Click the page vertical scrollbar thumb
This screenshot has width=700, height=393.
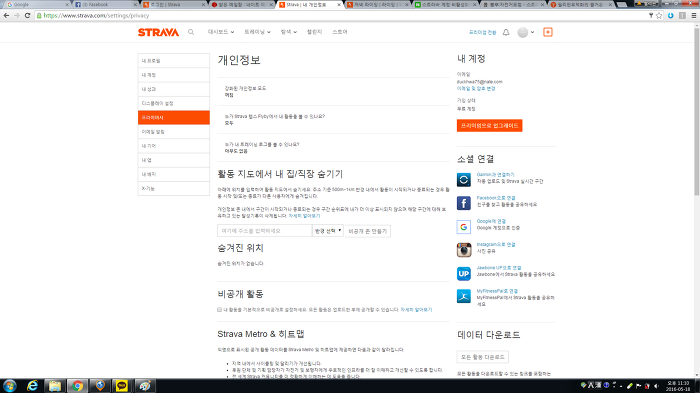click(x=696, y=111)
